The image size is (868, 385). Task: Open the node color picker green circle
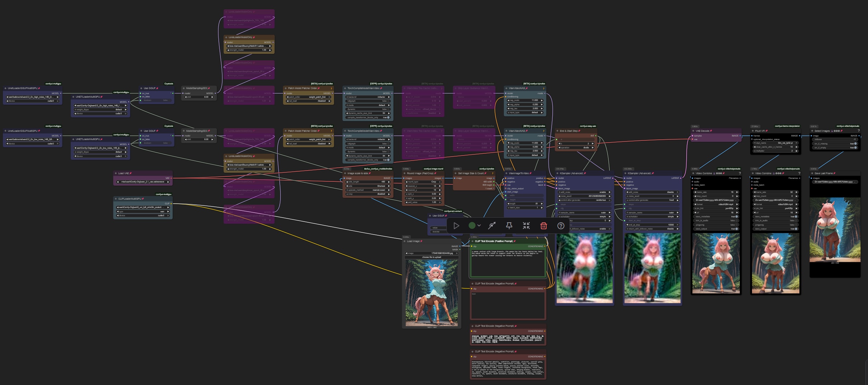point(472,226)
